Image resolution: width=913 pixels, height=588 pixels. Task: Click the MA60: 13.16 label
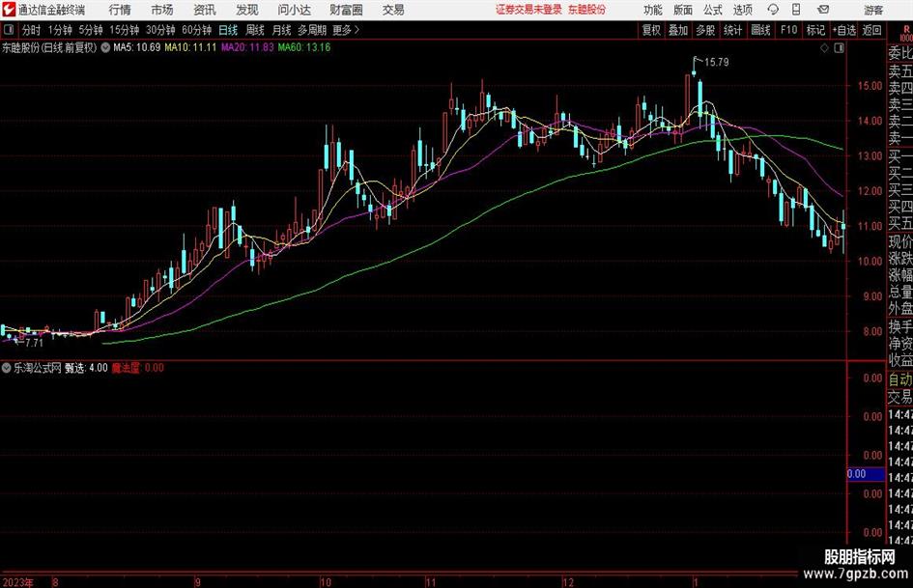click(304, 47)
